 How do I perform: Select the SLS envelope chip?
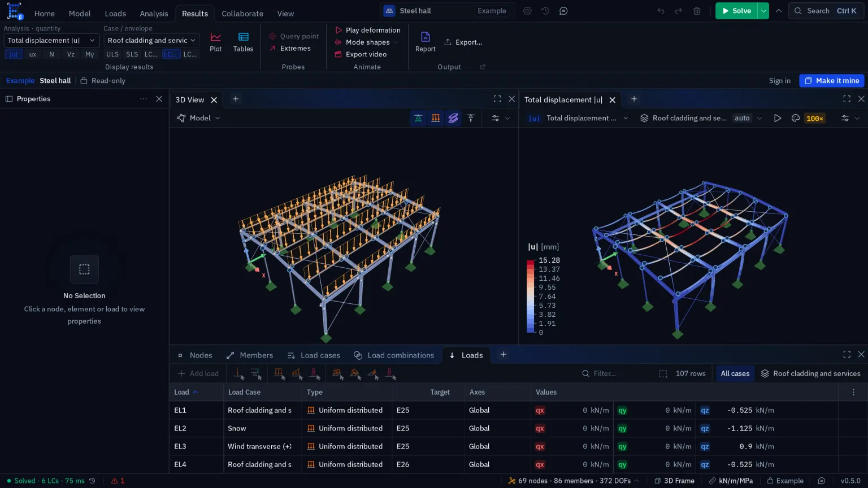[132, 54]
